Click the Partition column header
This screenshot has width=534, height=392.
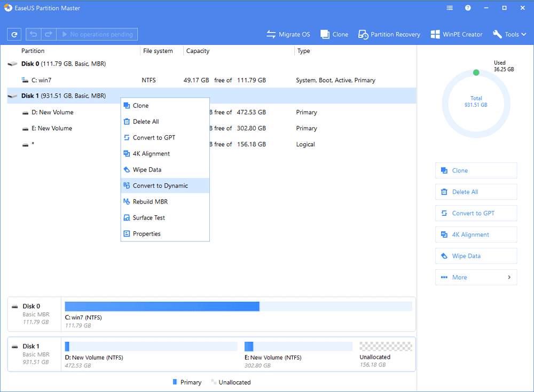(x=33, y=51)
